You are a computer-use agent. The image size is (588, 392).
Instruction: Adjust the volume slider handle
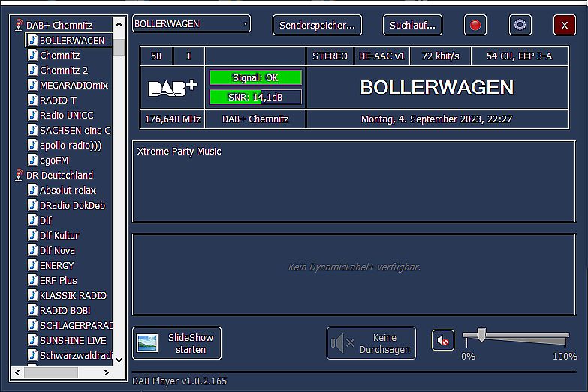(x=481, y=335)
